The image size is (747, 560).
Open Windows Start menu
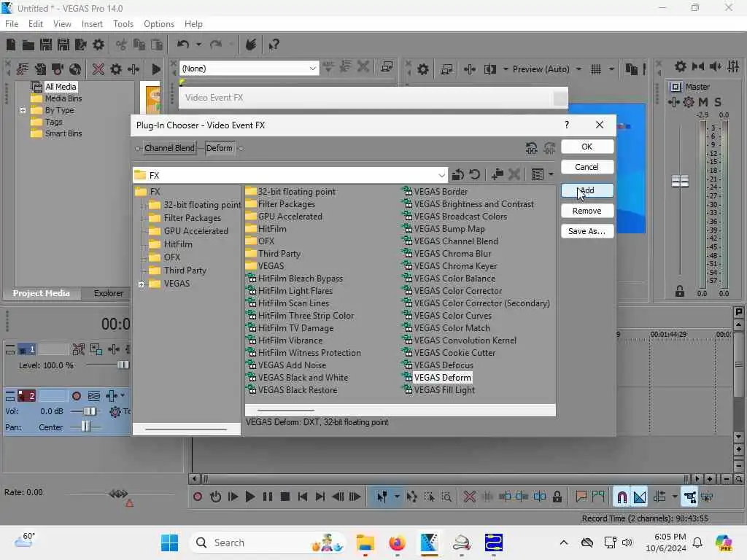[169, 542]
